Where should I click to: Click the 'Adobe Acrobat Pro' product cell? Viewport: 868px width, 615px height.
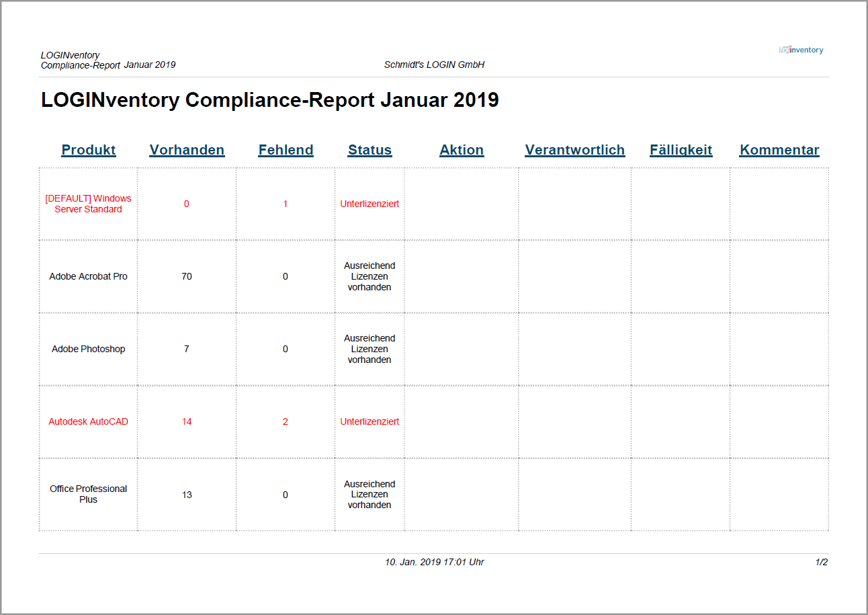click(89, 276)
